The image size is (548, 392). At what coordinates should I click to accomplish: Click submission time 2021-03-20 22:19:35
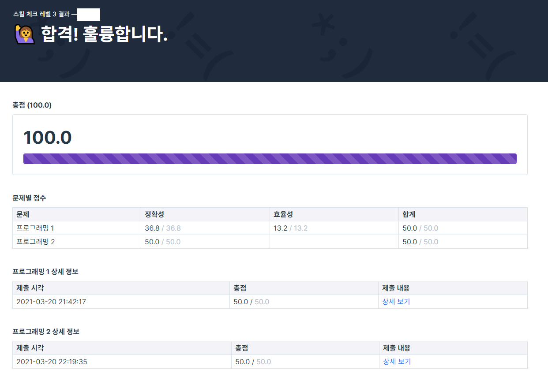(52, 362)
